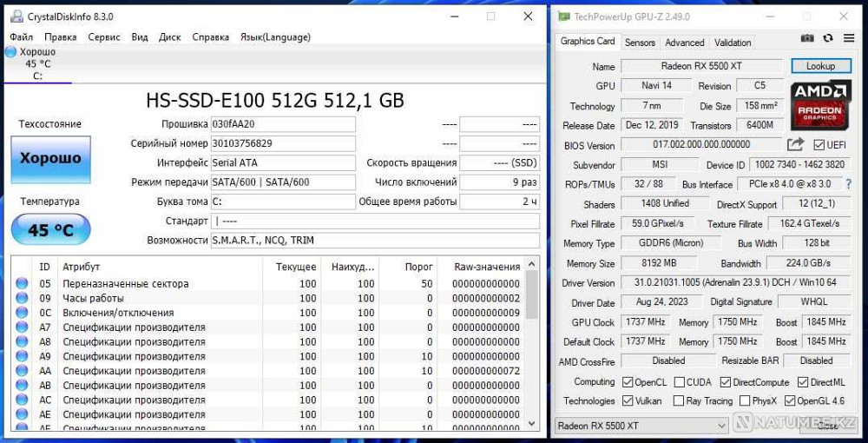The width and height of the screenshot is (868, 443).
Task: Click the CrystalDiskInfo title bar app icon
Action: point(16,17)
